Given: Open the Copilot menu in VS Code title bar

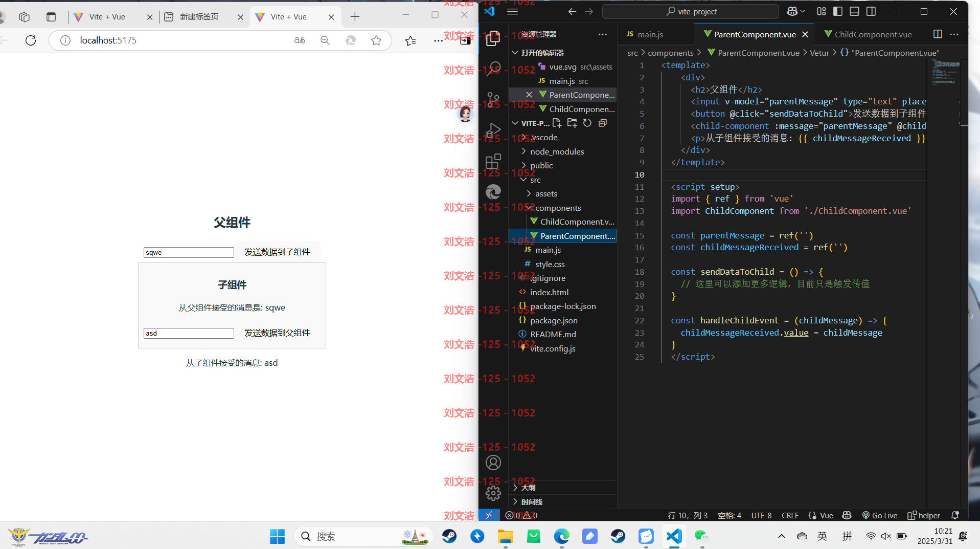Looking at the screenshot, I should 795,11.
